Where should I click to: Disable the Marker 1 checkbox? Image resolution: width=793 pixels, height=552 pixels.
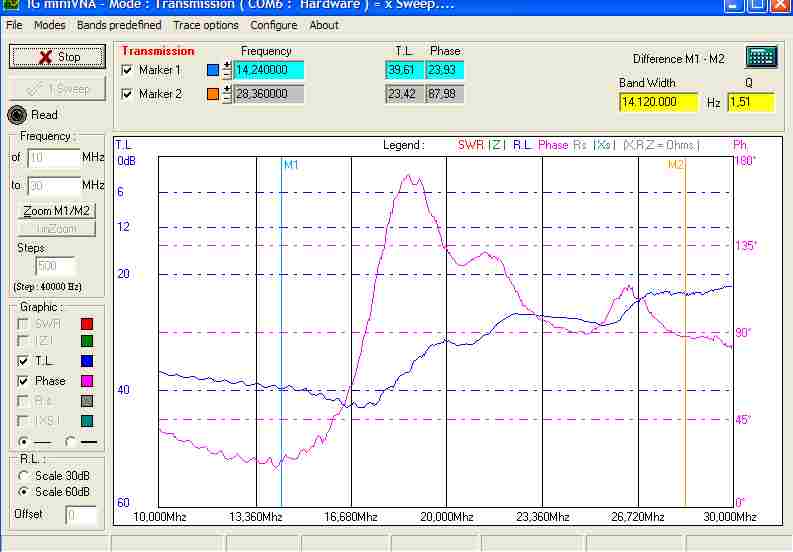point(126,70)
